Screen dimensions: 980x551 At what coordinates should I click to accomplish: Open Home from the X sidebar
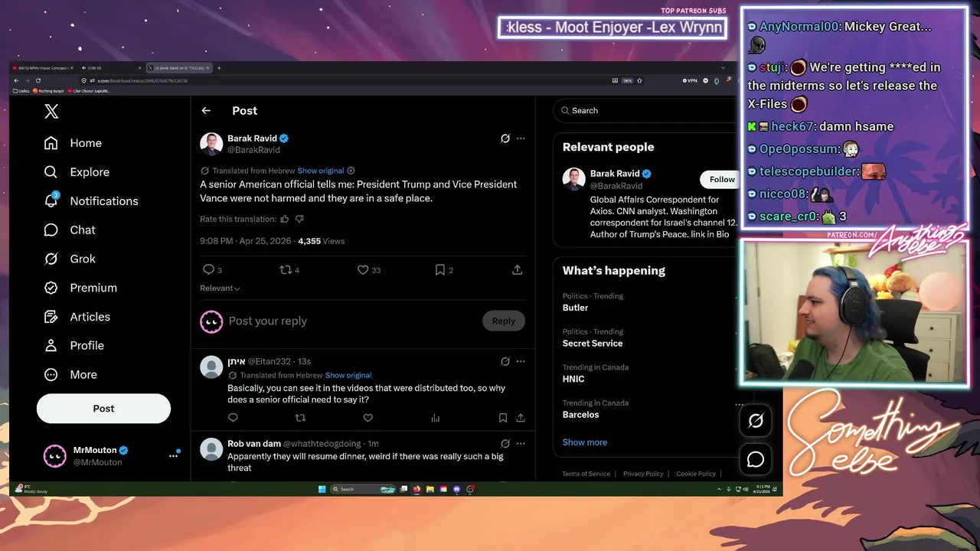tap(73, 143)
